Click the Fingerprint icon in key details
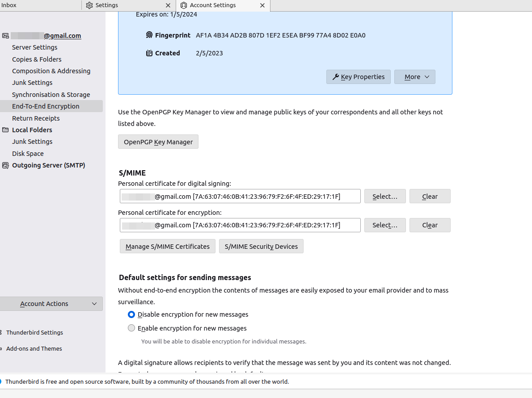This screenshot has width=532, height=398. [149, 35]
